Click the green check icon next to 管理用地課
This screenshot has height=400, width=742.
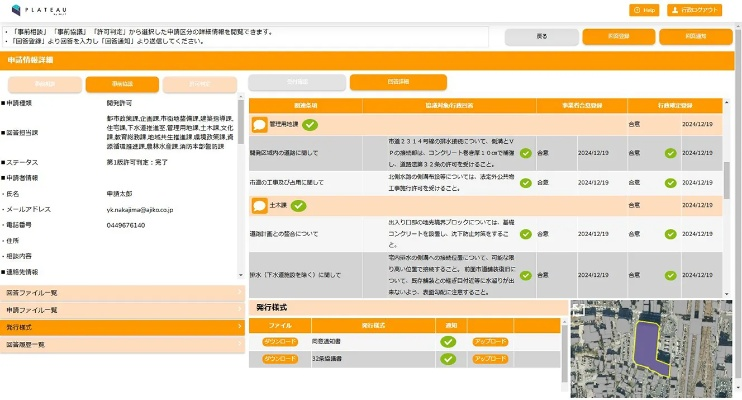pos(310,125)
